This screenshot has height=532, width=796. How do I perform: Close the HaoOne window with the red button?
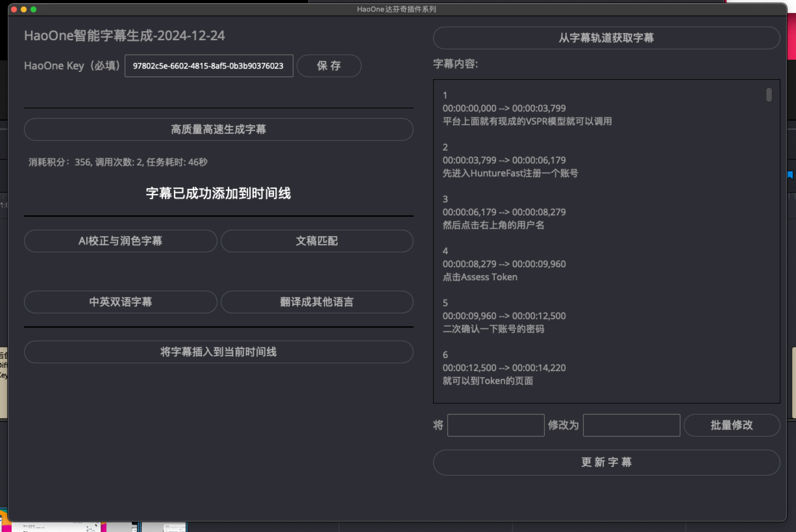pos(14,10)
